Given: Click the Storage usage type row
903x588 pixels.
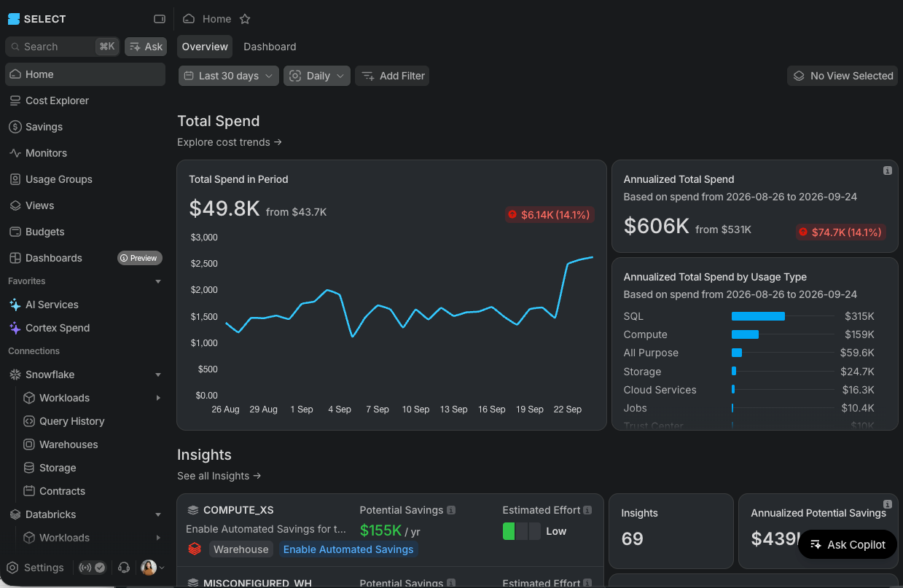Looking at the screenshot, I should click(x=749, y=372).
